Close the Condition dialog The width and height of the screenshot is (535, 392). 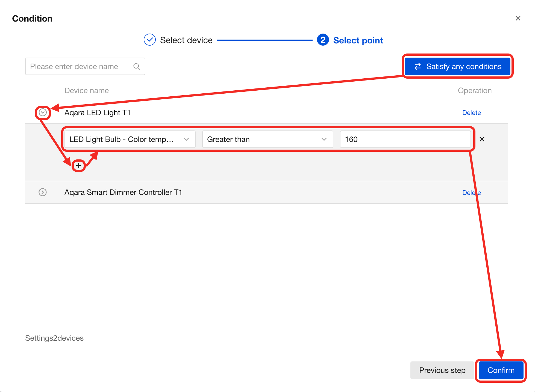tap(518, 18)
